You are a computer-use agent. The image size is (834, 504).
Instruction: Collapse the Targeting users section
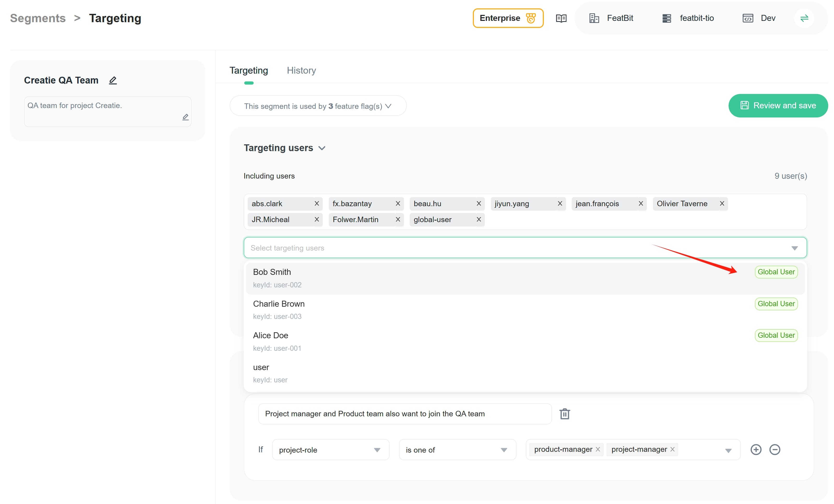[x=321, y=148]
